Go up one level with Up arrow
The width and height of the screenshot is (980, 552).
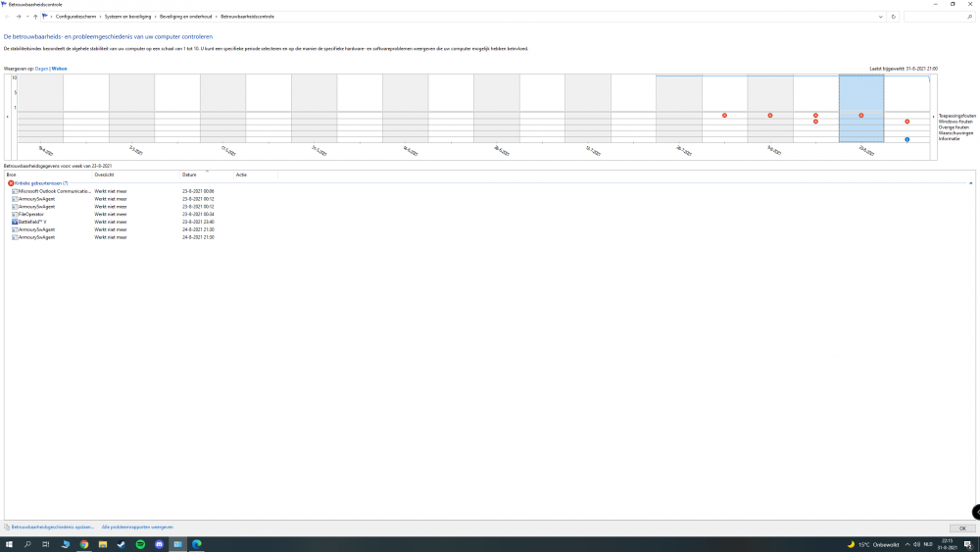point(35,17)
